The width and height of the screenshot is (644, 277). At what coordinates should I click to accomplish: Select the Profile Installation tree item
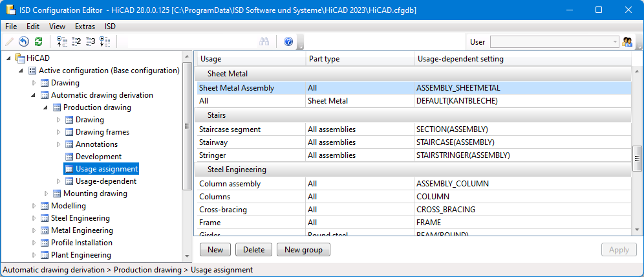[81, 243]
